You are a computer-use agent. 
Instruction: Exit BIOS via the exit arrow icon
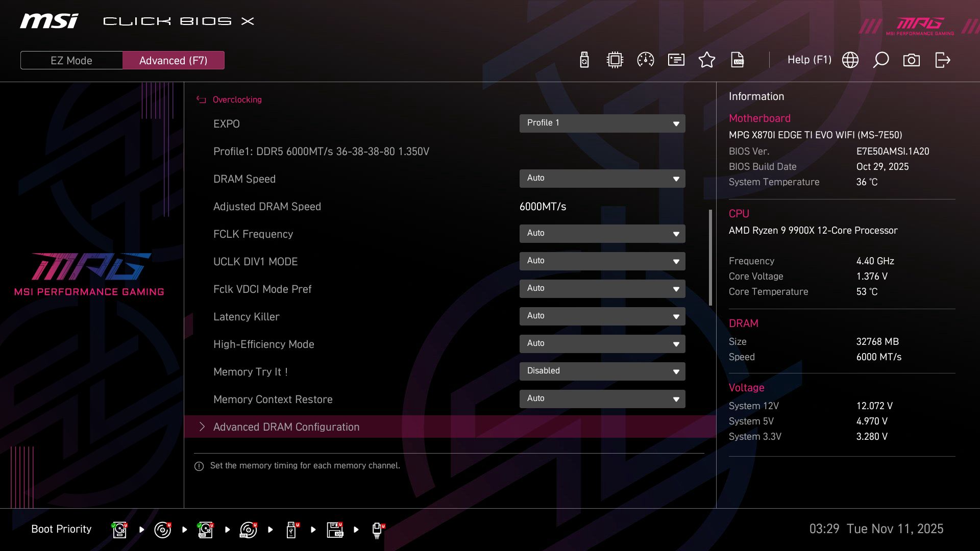coord(942,60)
